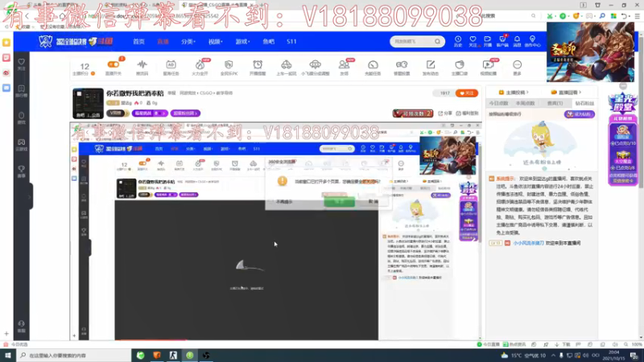The image size is (644, 362).
Task: Click the flame 火力全开 icon
Action: pos(200,65)
